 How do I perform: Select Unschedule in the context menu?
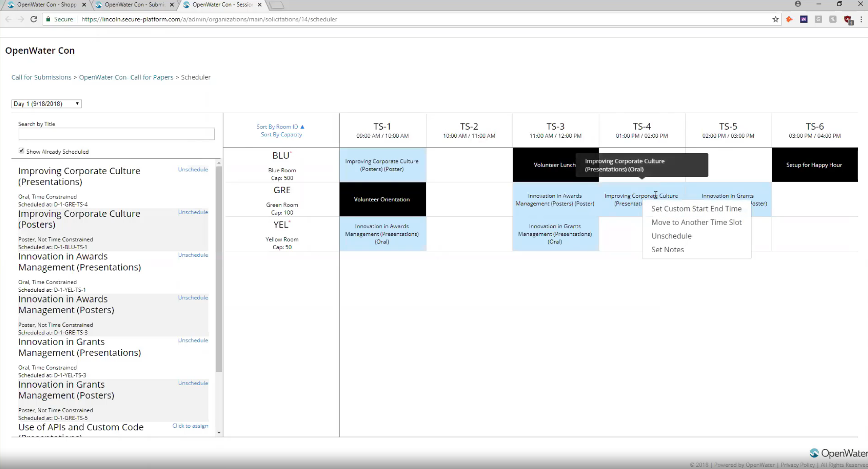coord(671,236)
